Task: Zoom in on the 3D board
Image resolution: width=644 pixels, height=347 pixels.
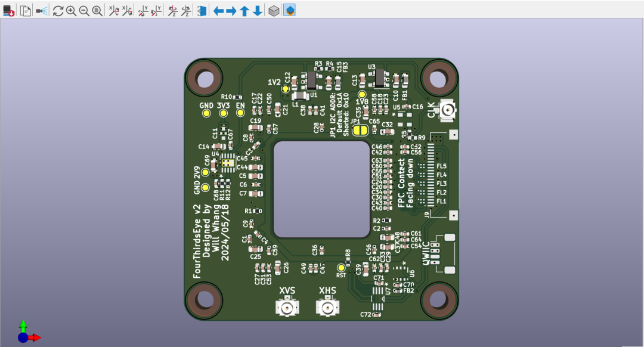Action: (71, 11)
